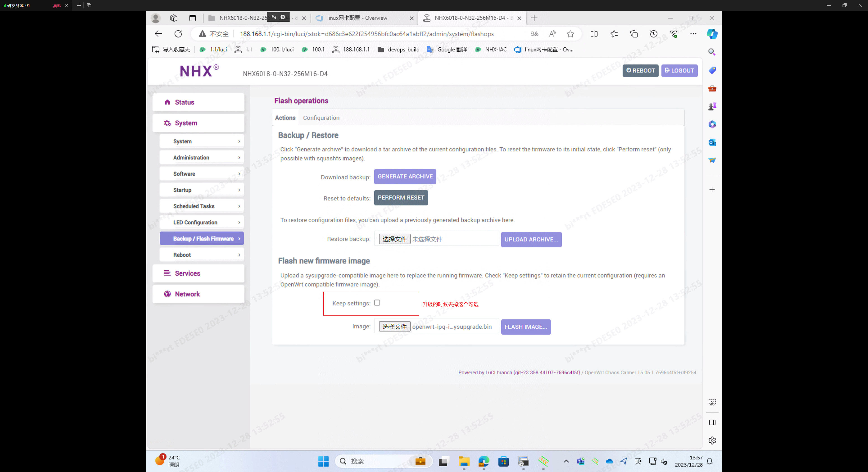This screenshot has height=472, width=868.
Task: Open File Explorer from the taskbar
Action: (464, 461)
